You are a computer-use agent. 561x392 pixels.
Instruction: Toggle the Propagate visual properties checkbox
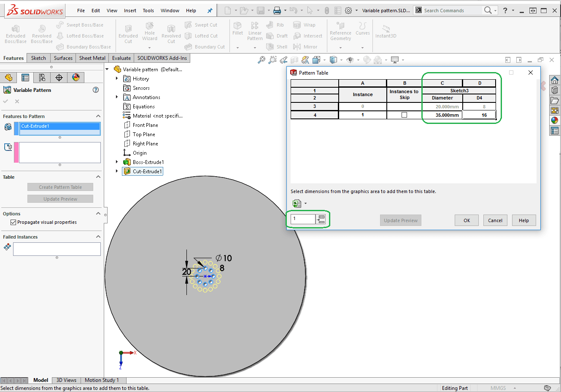coord(13,222)
